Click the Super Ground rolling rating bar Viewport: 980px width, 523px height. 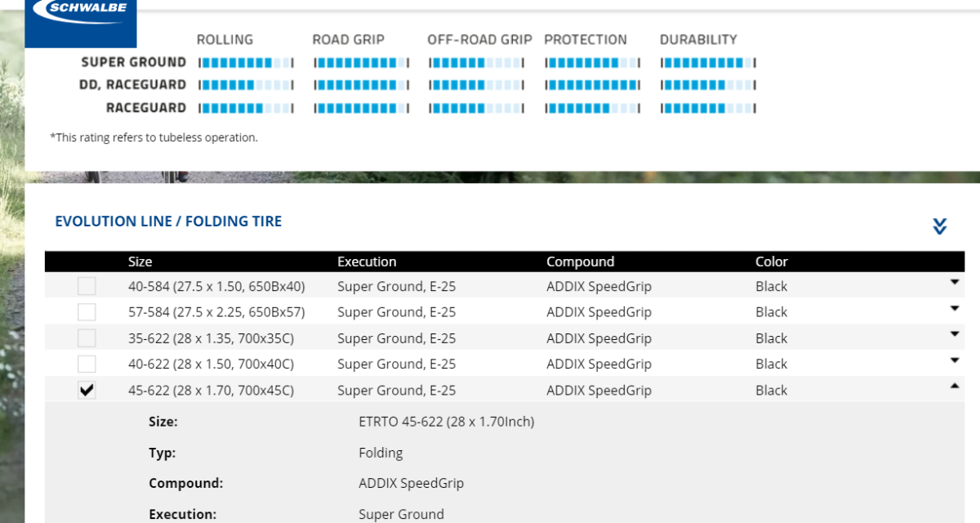(x=246, y=63)
